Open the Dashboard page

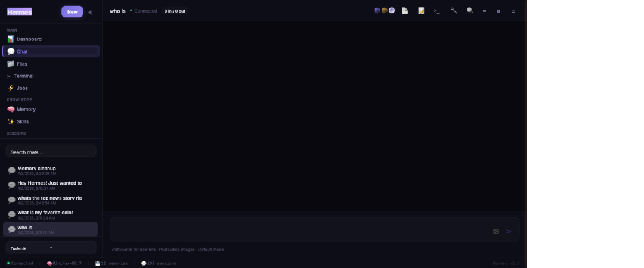click(x=29, y=39)
